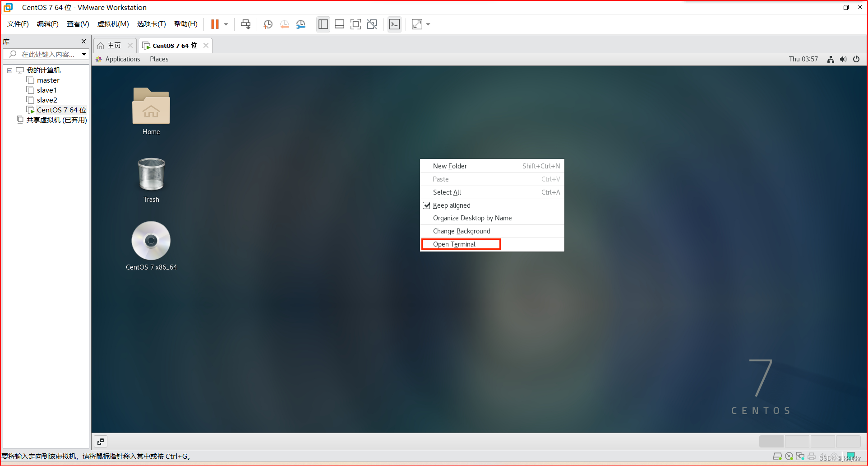
Task: Click the stretch guest display icon
Action: tap(417, 24)
